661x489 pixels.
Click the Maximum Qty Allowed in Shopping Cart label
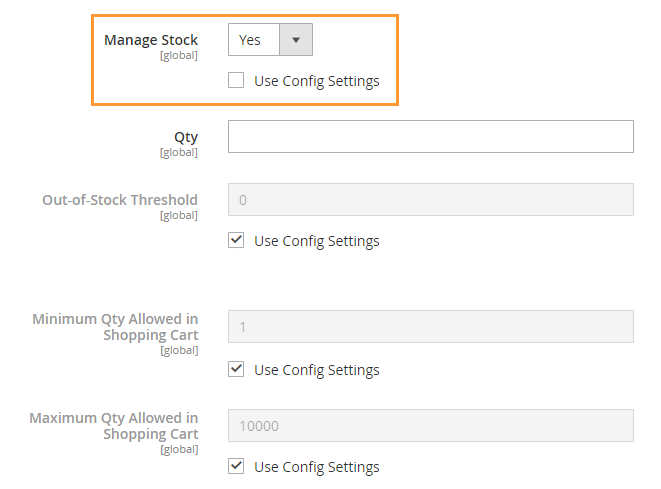coord(114,426)
